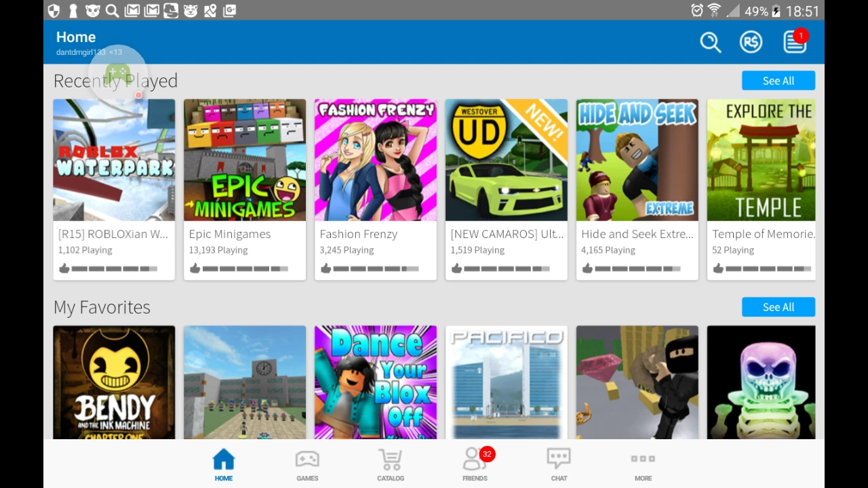
Task: Tap shield icon in status bar
Action: (x=54, y=10)
